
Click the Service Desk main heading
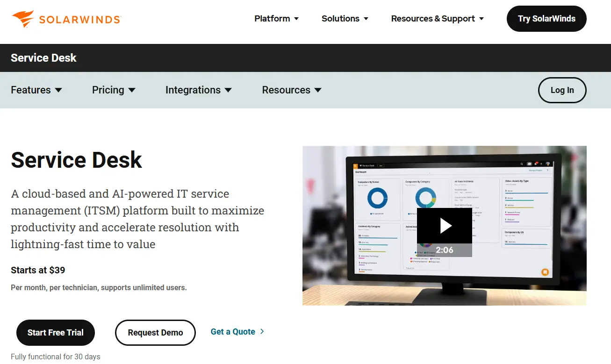pyautogui.click(x=76, y=160)
